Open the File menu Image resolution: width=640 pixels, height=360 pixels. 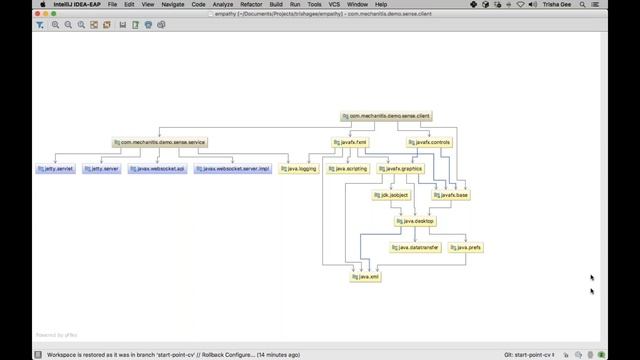tap(112, 4)
